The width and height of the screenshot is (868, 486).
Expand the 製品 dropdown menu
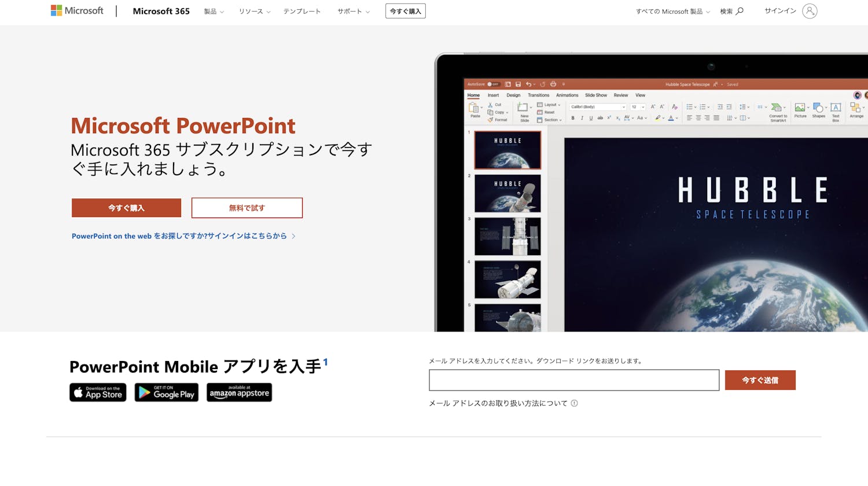tap(214, 12)
